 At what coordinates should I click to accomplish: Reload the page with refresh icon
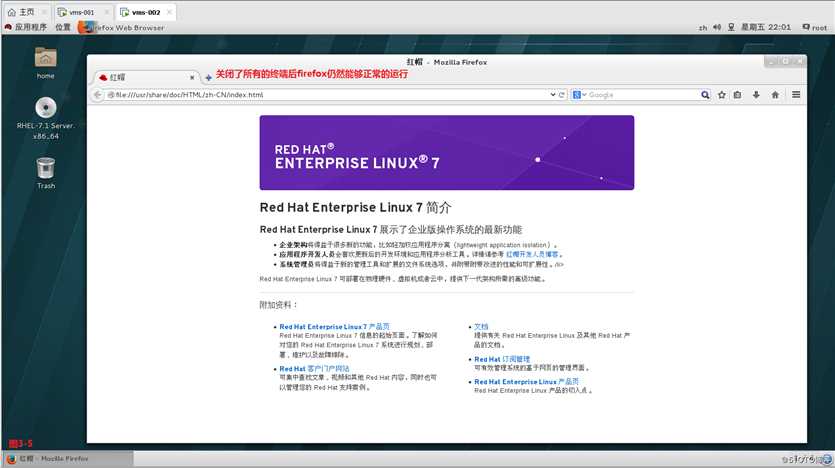point(561,95)
